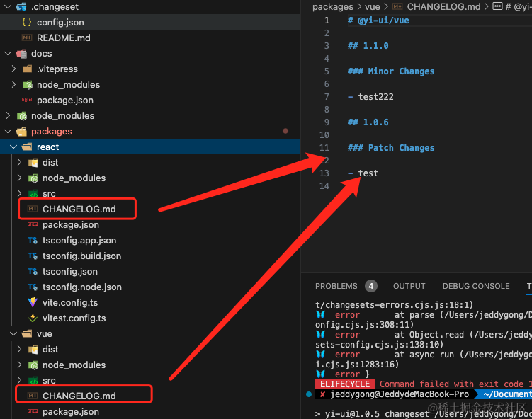Collapse the .changeset folder chevron

[x=8, y=6]
